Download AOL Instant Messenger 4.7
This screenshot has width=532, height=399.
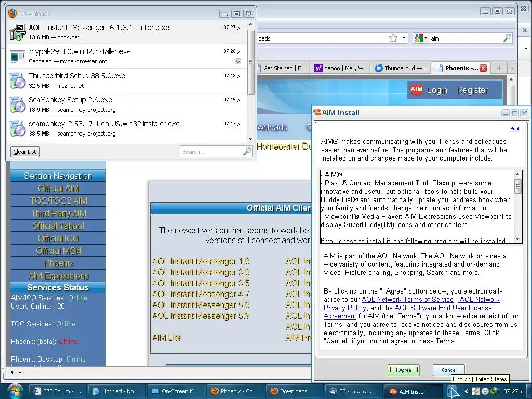click(x=201, y=294)
